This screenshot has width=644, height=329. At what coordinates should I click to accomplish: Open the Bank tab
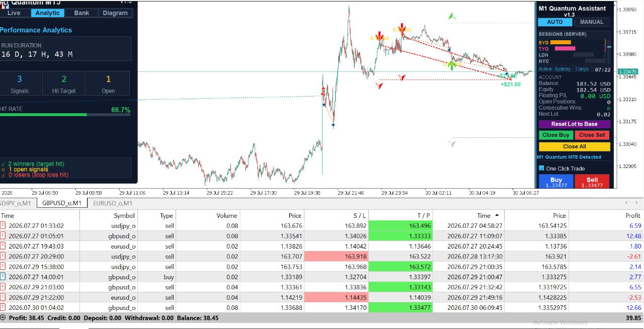pyautogui.click(x=82, y=13)
